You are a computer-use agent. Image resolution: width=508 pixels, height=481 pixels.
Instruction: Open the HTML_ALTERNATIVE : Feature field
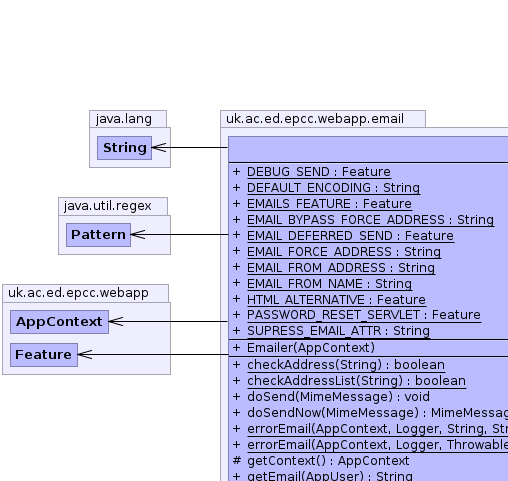(336, 300)
